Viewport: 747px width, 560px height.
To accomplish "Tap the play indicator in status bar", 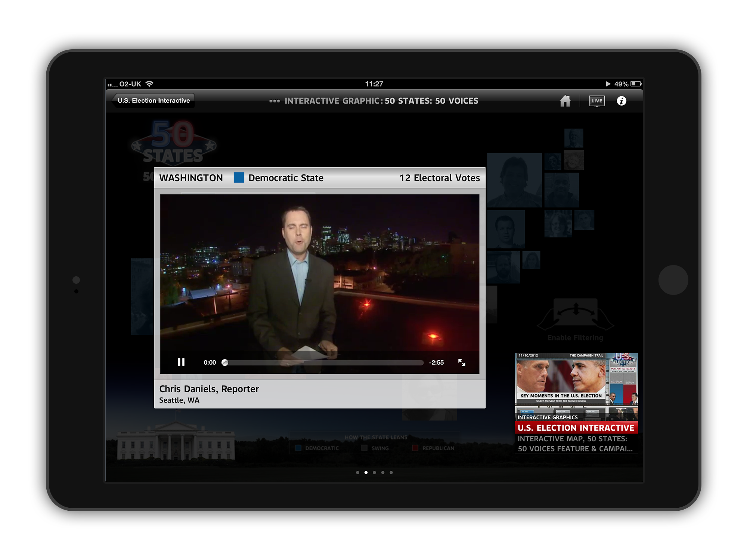I will [608, 84].
